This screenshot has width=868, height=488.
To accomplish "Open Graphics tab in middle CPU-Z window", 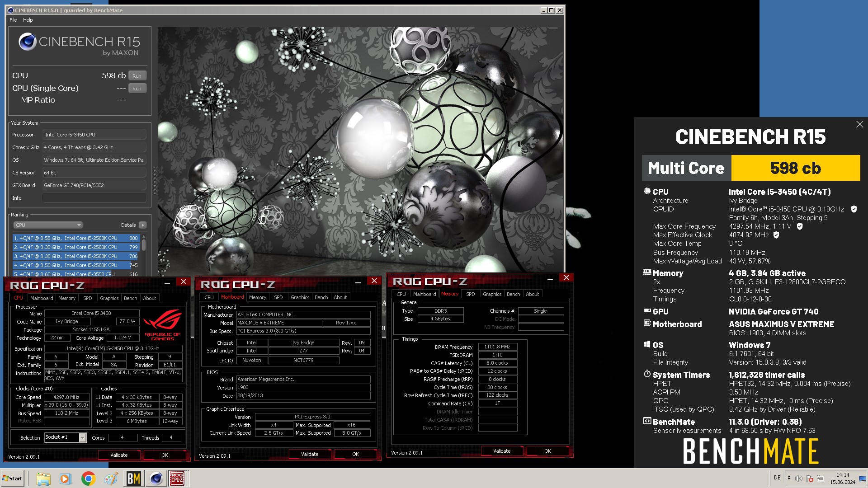I will (x=300, y=297).
